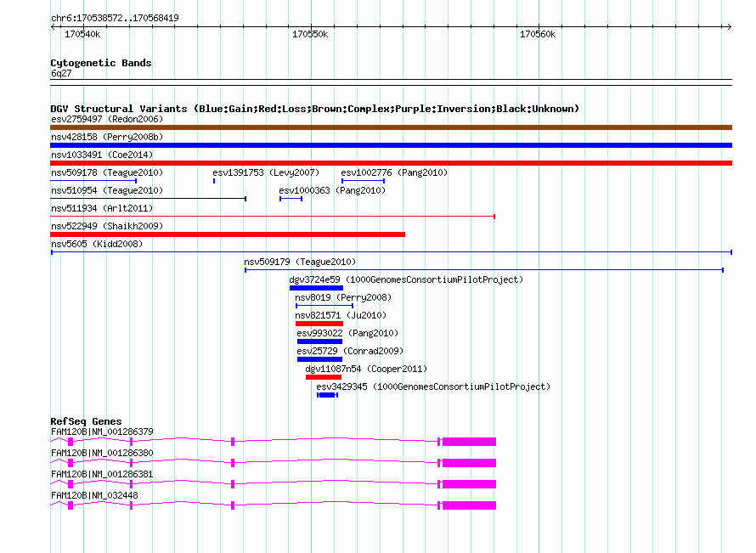Click the esv1002776 thin blue variant line
Viewport: 756px width, 553px height.
363,181
